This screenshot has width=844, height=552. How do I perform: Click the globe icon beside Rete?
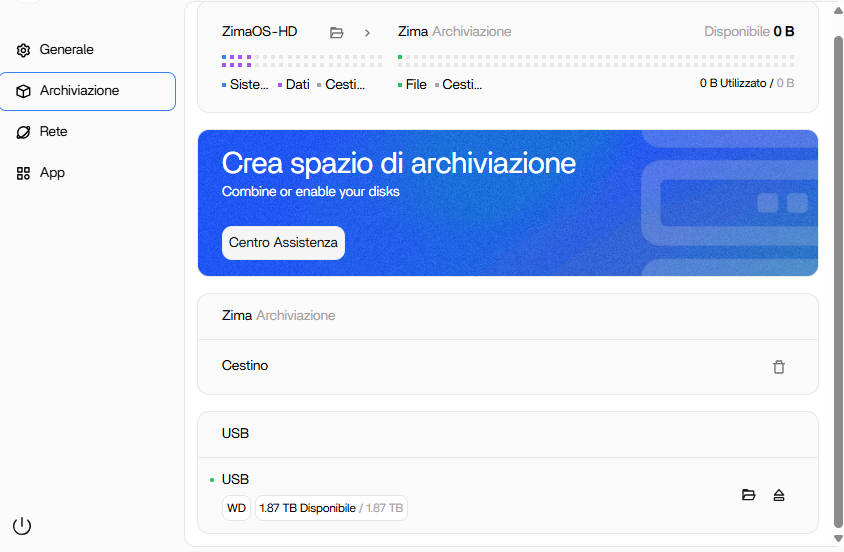pyautogui.click(x=24, y=132)
